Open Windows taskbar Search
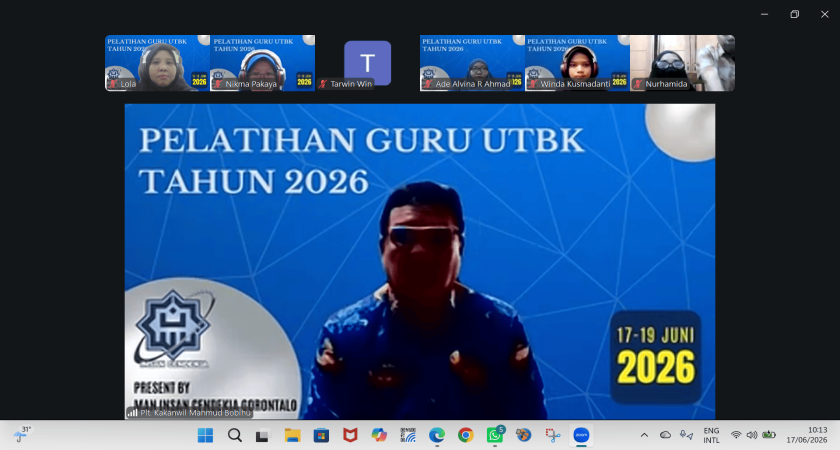The height and width of the screenshot is (450, 840). pos(235,435)
